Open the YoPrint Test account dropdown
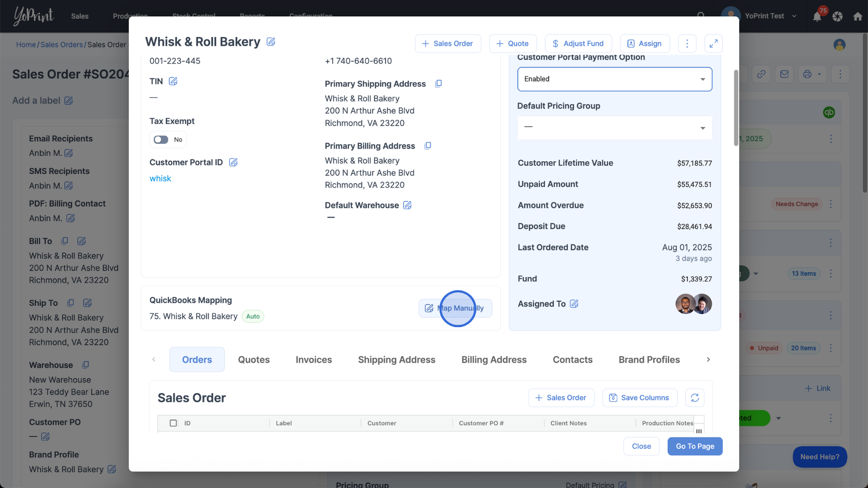This screenshot has width=868, height=488. pyautogui.click(x=771, y=16)
